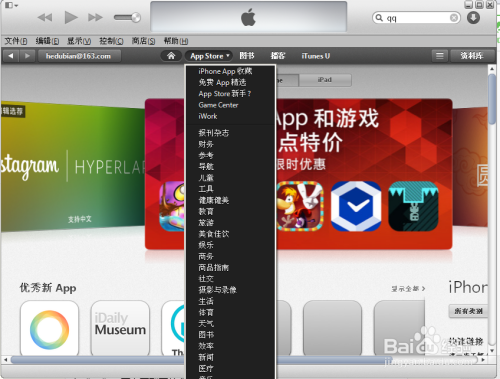Image resolution: width=500 pixels, height=379 pixels.
Task: Choose the 健康健美 category
Action: click(214, 200)
